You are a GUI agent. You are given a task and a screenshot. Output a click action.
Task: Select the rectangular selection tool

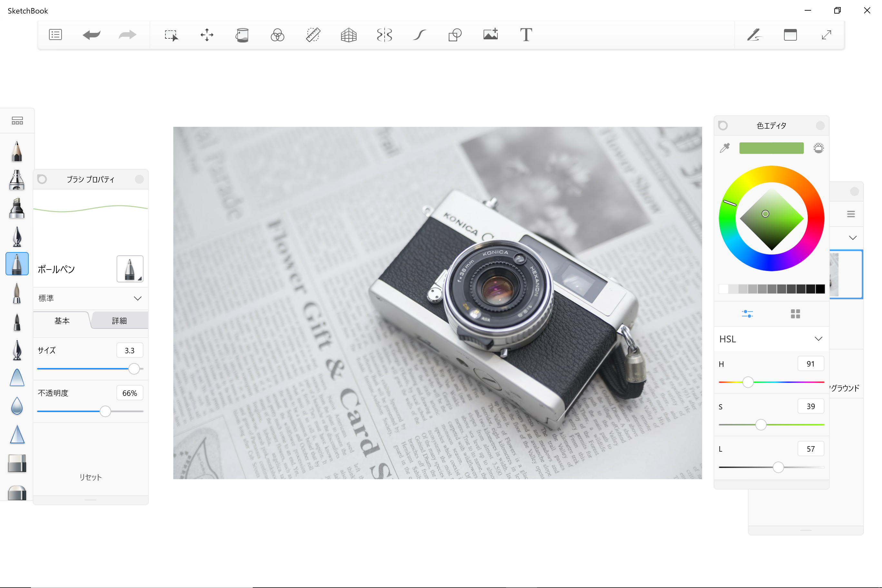coord(171,35)
